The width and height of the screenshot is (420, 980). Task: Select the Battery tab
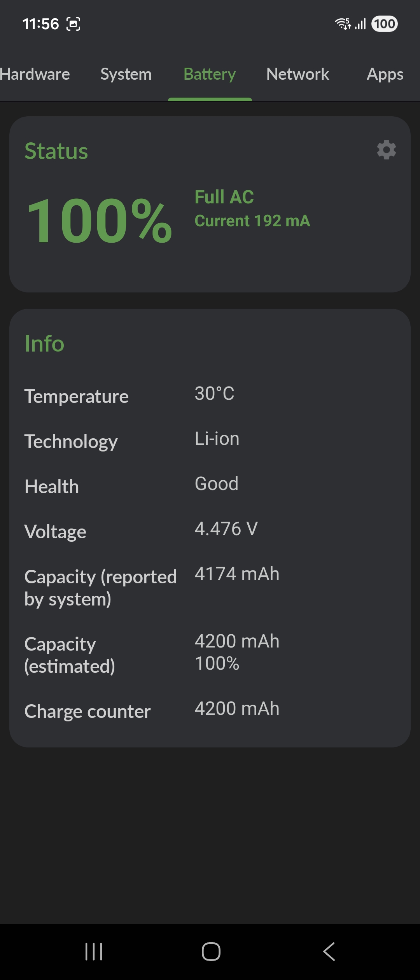point(210,74)
